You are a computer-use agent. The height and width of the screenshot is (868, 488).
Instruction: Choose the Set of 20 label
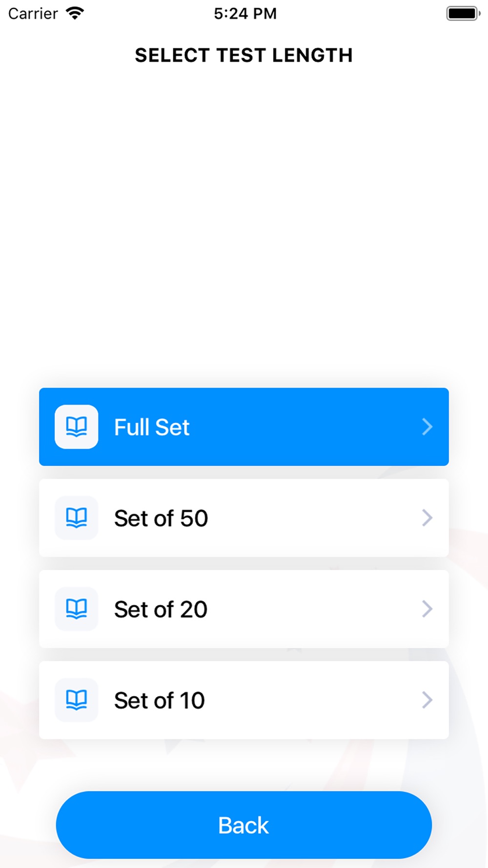point(161,609)
